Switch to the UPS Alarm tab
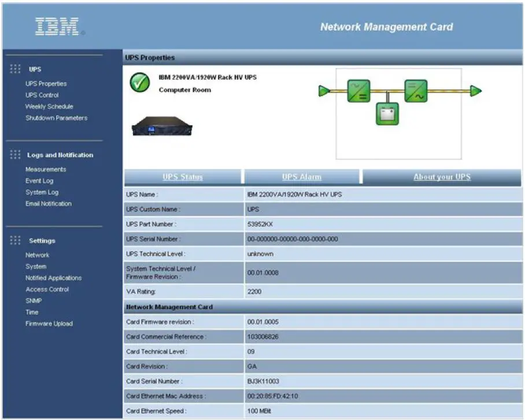This screenshot has width=525, height=420. [301, 177]
